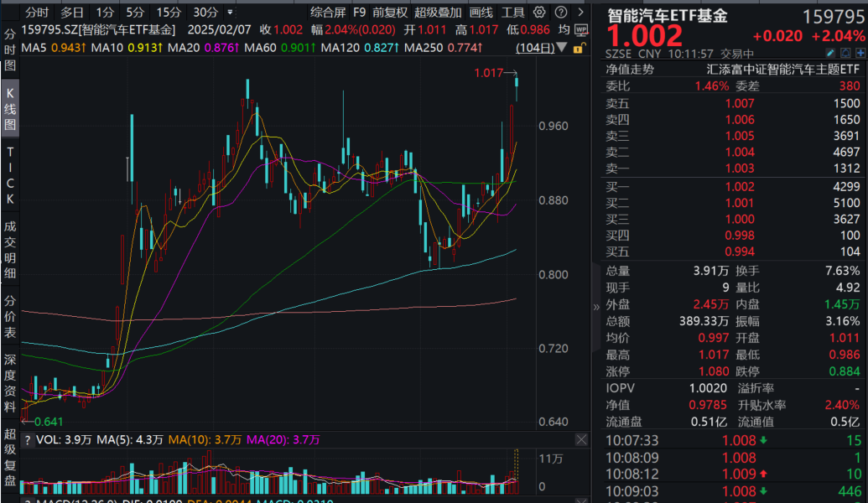Image resolution: width=868 pixels, height=503 pixels.
Task: Open more time periods dropdown after 30分
Action: [231, 13]
